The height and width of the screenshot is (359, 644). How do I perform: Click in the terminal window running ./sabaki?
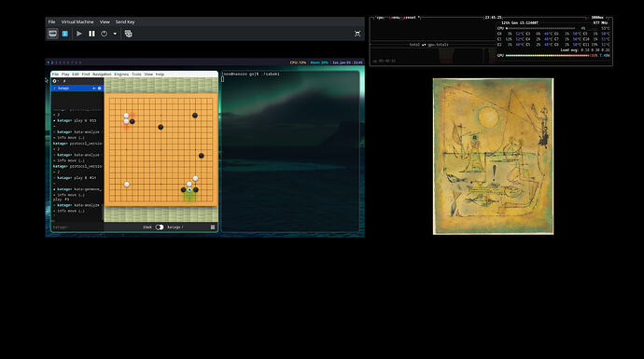coord(291,152)
